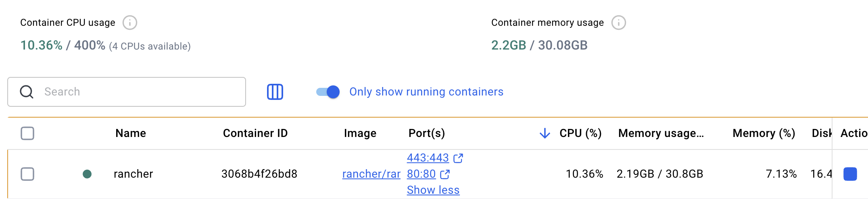The width and height of the screenshot is (868, 199).
Task: Click the search magnifier icon
Action: 27,92
